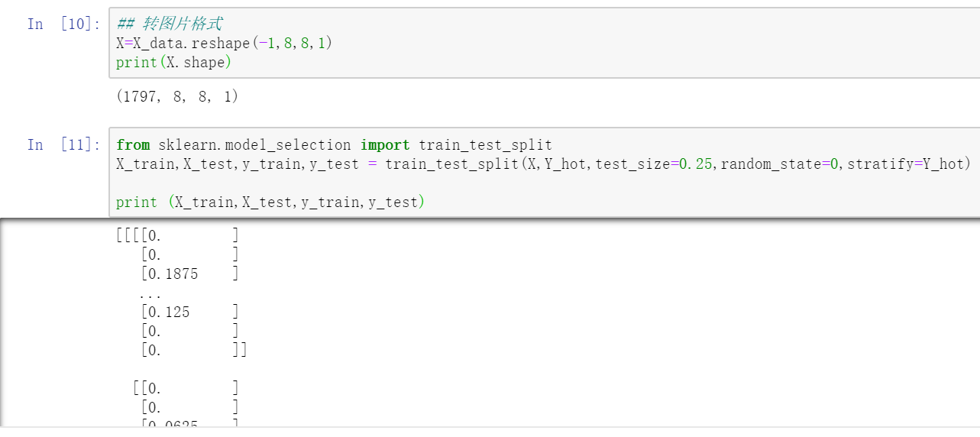Click left margin of cell 11 output

(53, 321)
